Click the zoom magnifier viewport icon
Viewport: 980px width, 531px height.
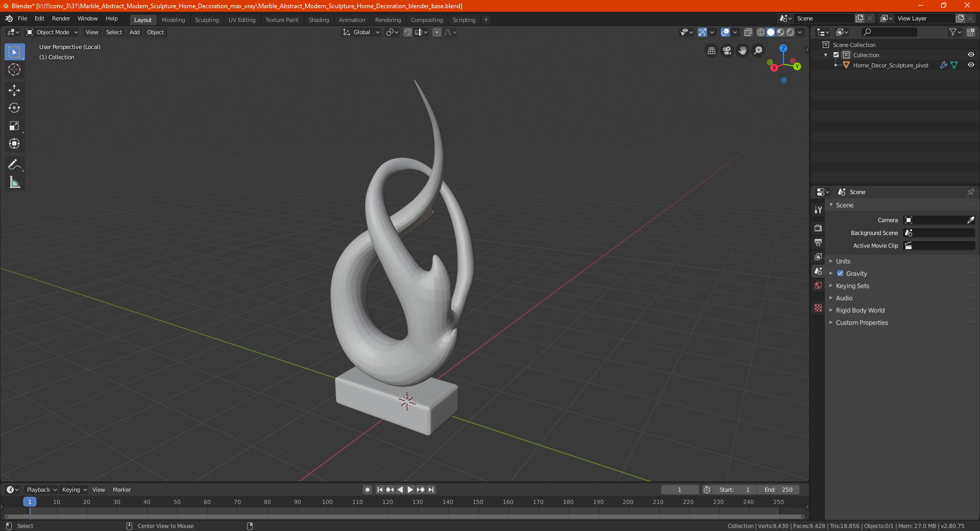point(758,51)
